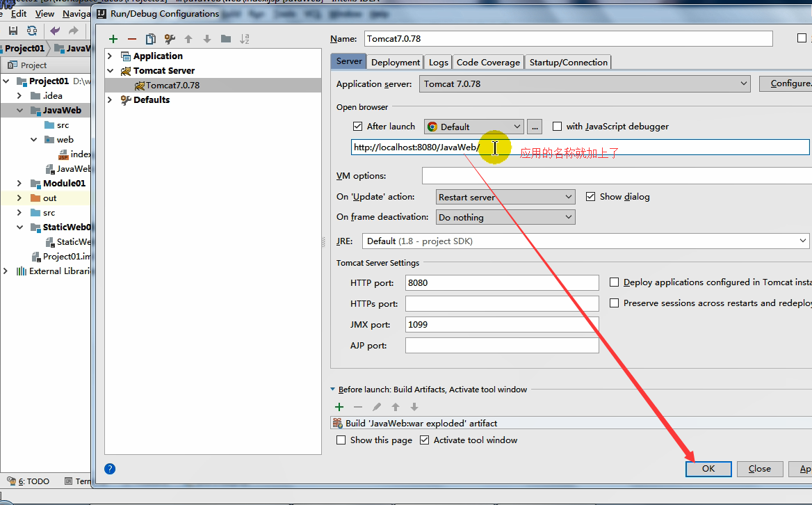Click Close button
The image size is (812, 505).
(760, 469)
